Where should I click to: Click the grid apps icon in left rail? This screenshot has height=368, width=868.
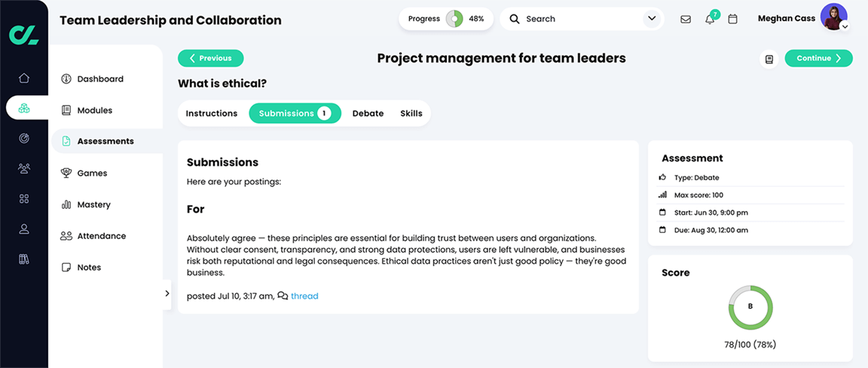click(x=24, y=198)
